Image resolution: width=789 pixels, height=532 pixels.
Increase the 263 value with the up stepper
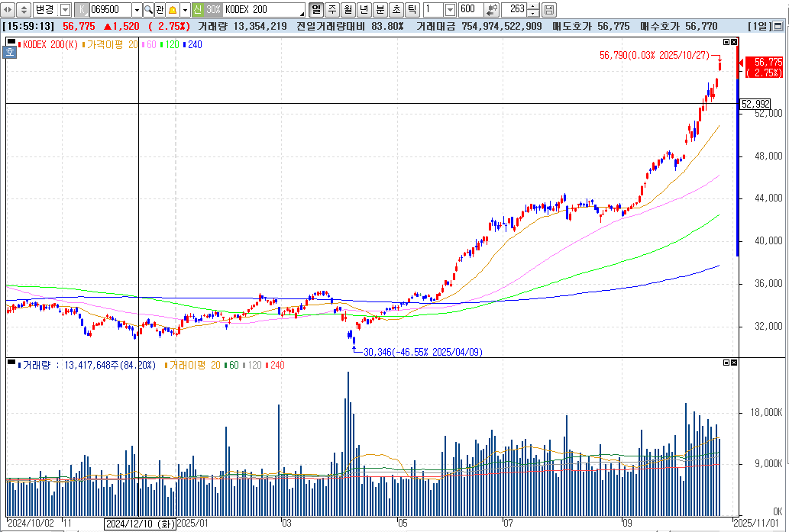[x=531, y=6]
